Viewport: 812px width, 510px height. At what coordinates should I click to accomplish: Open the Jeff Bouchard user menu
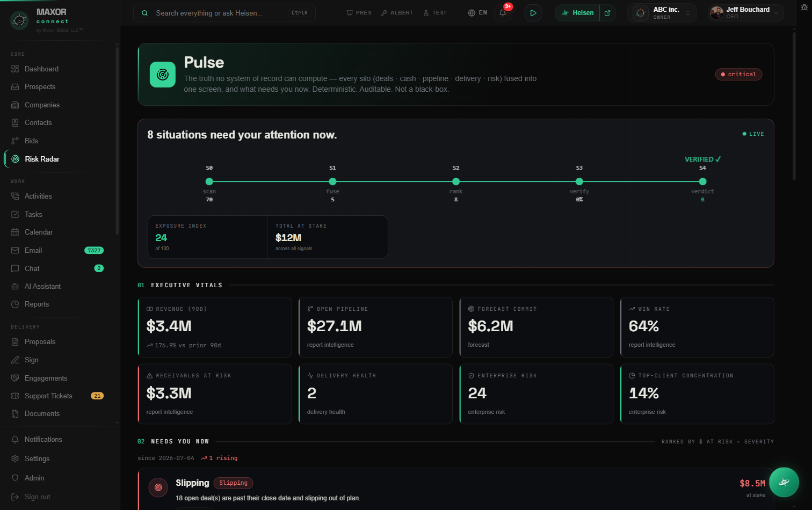[x=745, y=13]
